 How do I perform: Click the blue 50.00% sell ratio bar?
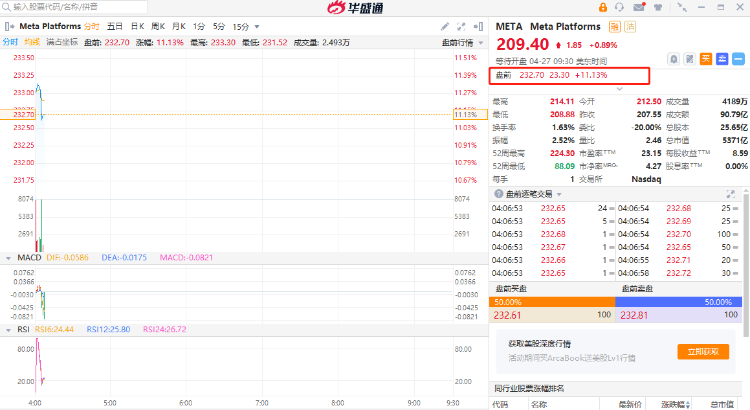pyautogui.click(x=678, y=302)
